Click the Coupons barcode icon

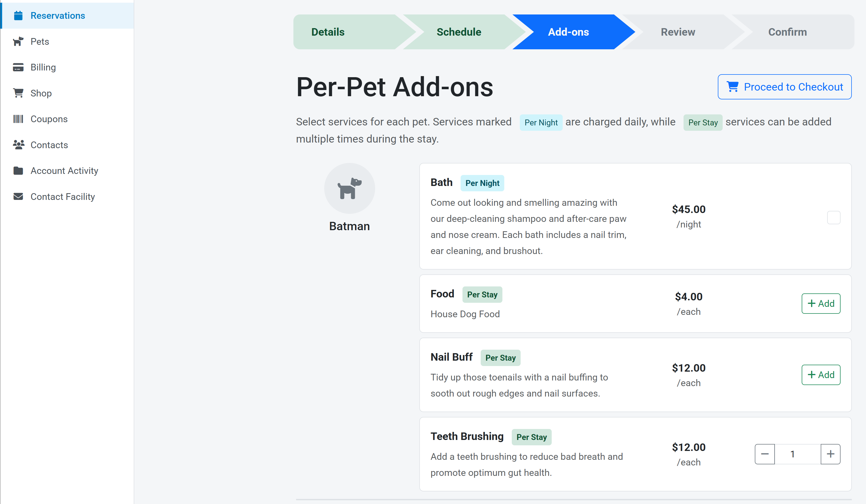18,119
